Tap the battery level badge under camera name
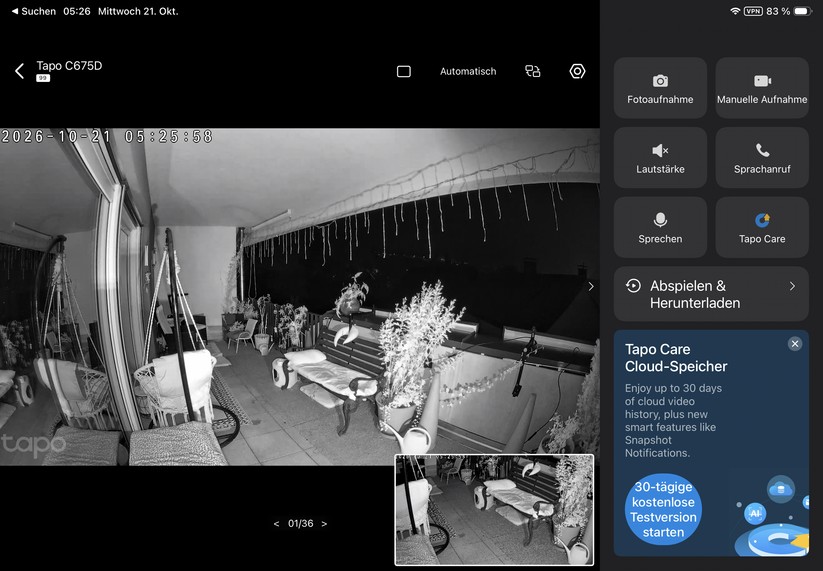The height and width of the screenshot is (571, 823). coord(43,78)
